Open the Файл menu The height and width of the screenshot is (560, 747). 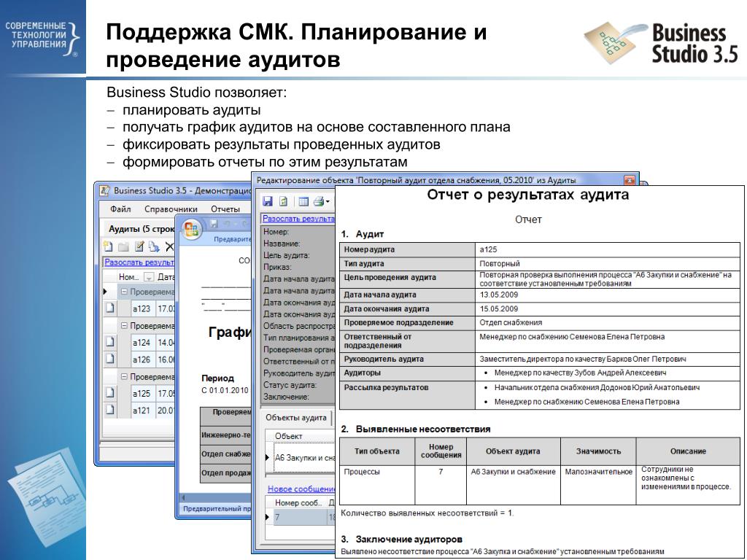[x=120, y=209]
